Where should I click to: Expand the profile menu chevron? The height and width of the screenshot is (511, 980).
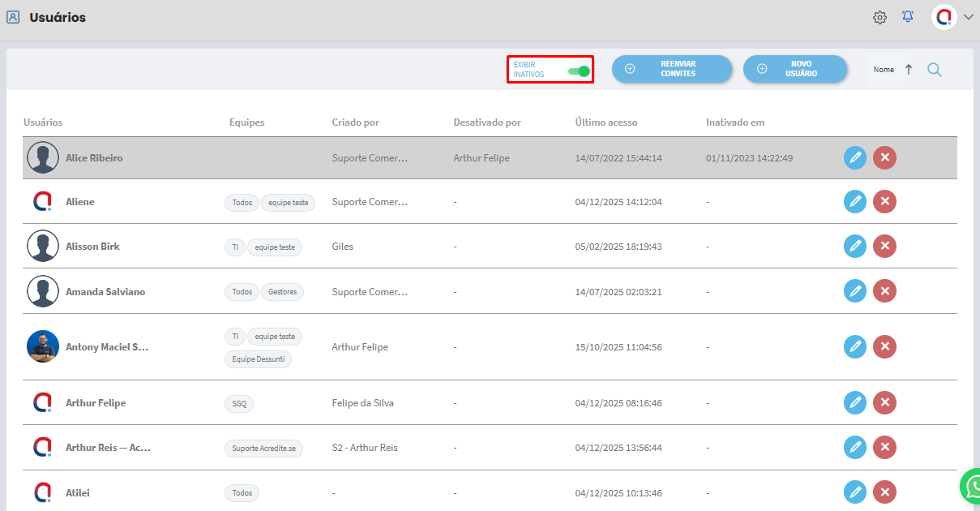(968, 17)
